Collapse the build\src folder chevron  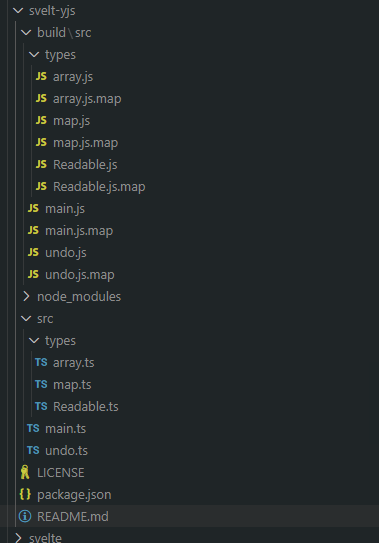coord(26,33)
